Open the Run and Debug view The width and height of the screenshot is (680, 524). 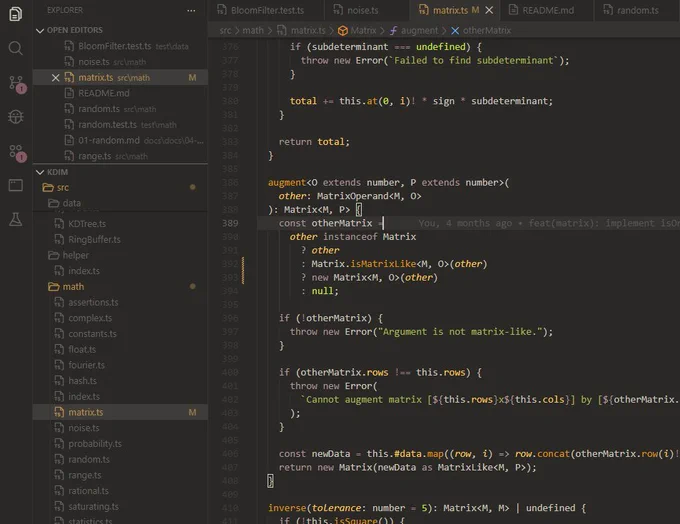point(16,116)
